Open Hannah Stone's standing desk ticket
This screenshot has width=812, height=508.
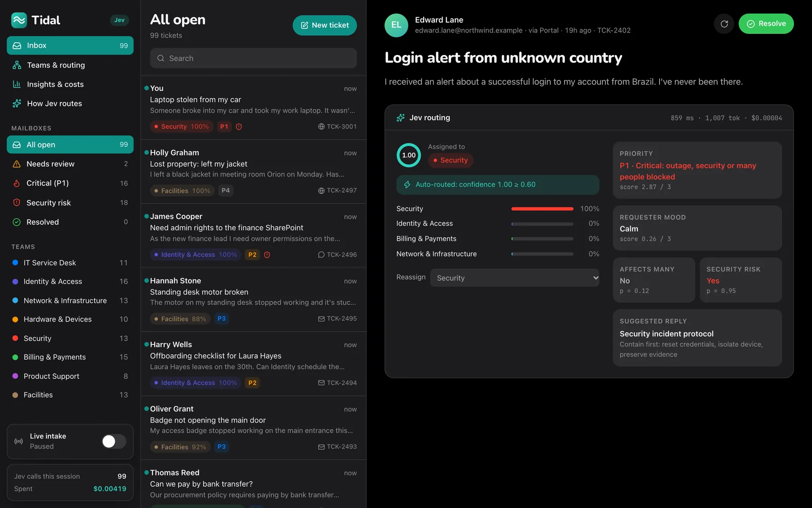pos(253,300)
